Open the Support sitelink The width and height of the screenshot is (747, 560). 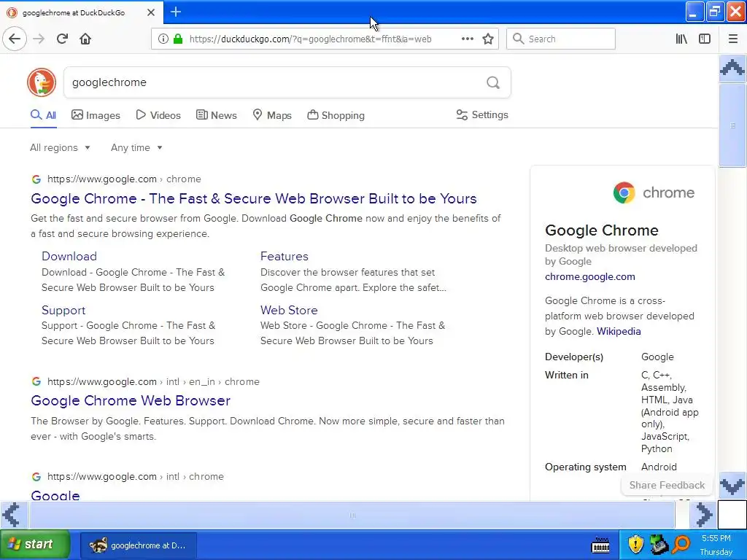63,310
